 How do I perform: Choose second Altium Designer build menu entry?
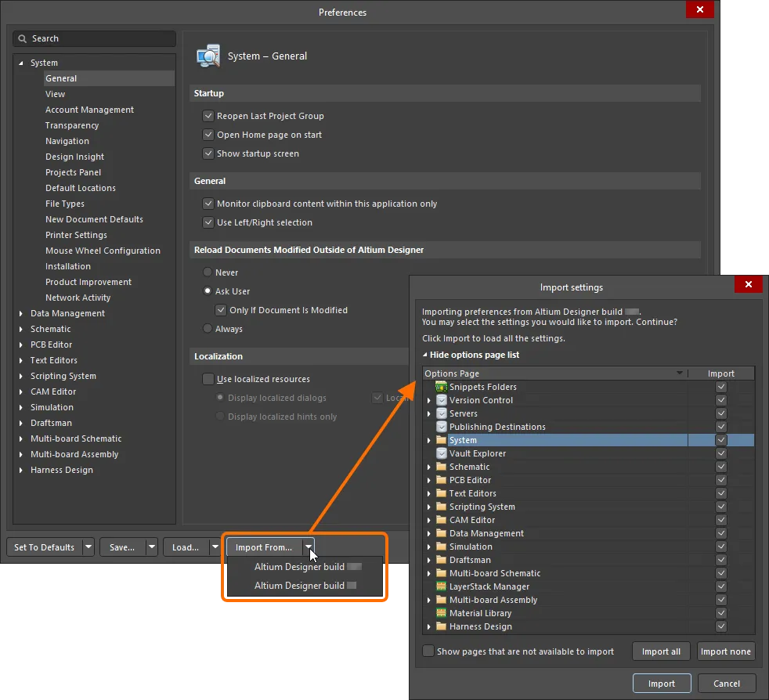point(305,585)
